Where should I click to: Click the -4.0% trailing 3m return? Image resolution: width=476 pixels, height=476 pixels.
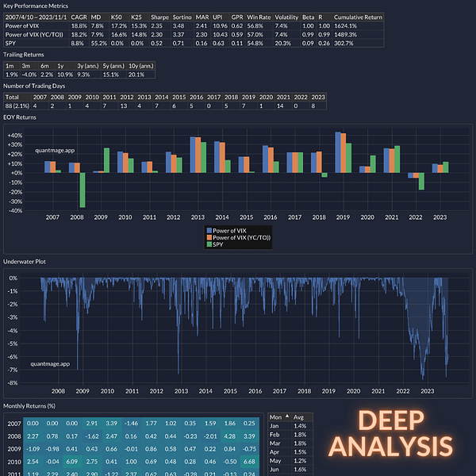(29, 75)
